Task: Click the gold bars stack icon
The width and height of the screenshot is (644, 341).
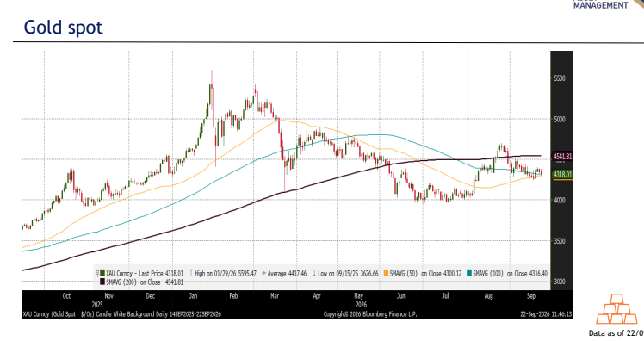Action: coord(616,309)
